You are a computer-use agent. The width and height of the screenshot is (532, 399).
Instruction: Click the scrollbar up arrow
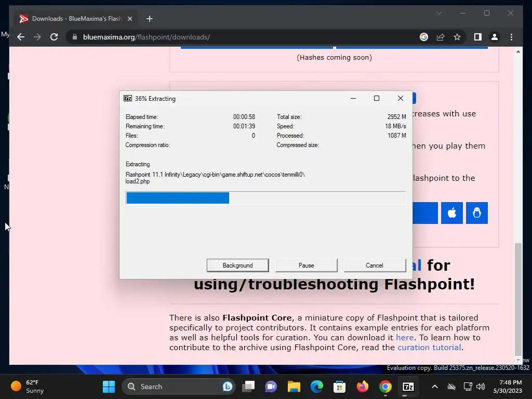(518, 51)
